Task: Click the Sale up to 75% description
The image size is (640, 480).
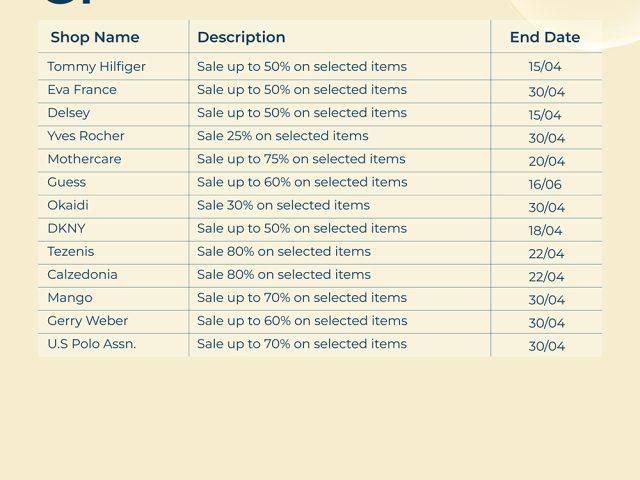Action: pos(301,159)
